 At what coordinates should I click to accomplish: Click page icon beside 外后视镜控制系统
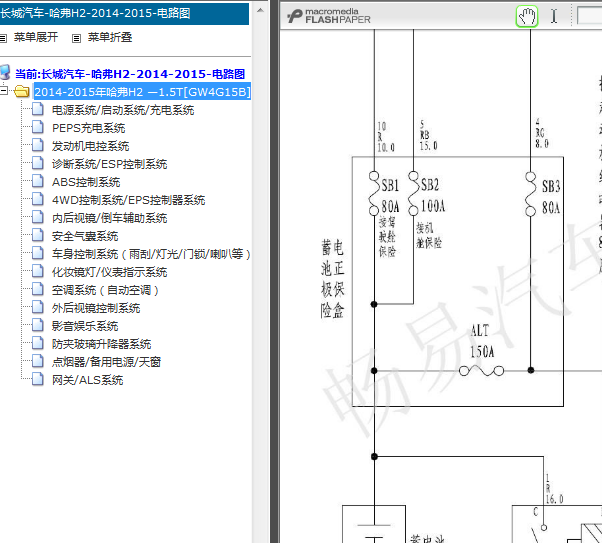pos(38,307)
